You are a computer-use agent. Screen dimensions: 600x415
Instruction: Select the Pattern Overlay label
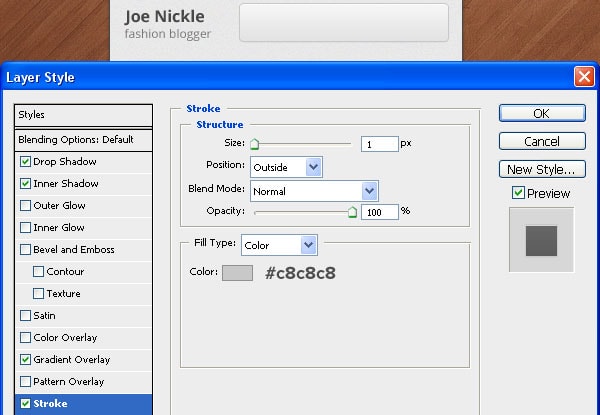[68, 381]
